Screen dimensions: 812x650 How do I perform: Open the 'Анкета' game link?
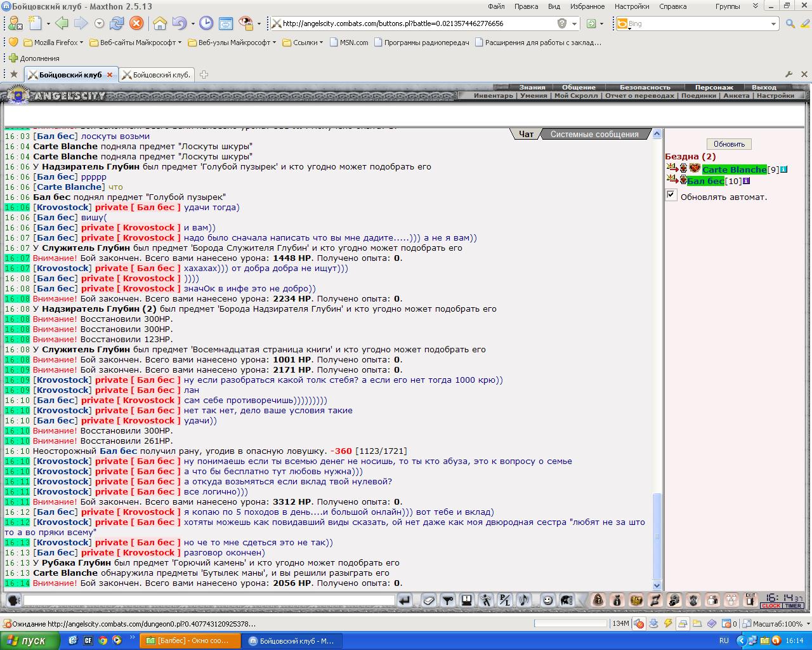coord(736,95)
